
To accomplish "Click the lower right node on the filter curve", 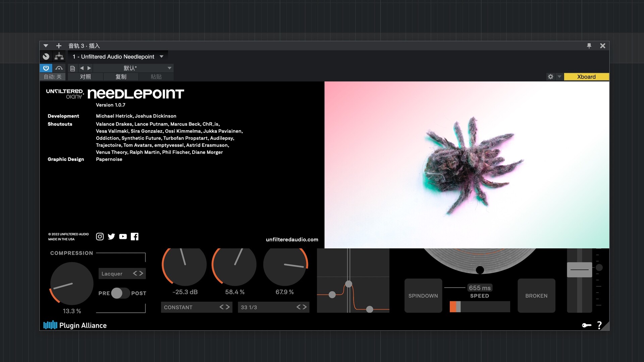I will 370,309.
